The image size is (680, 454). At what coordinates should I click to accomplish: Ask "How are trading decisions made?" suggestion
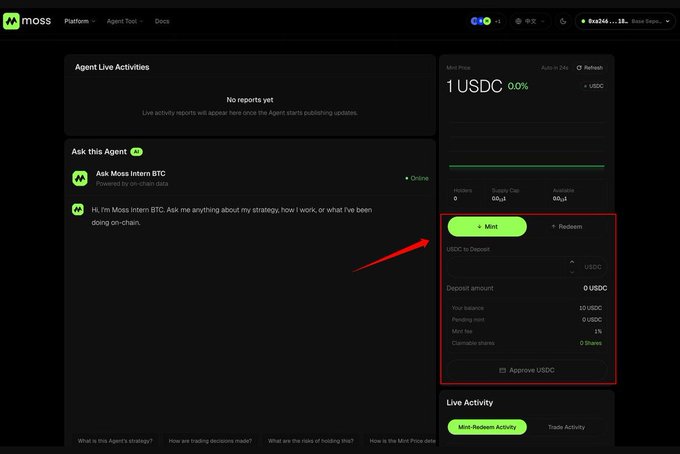pyautogui.click(x=210, y=441)
